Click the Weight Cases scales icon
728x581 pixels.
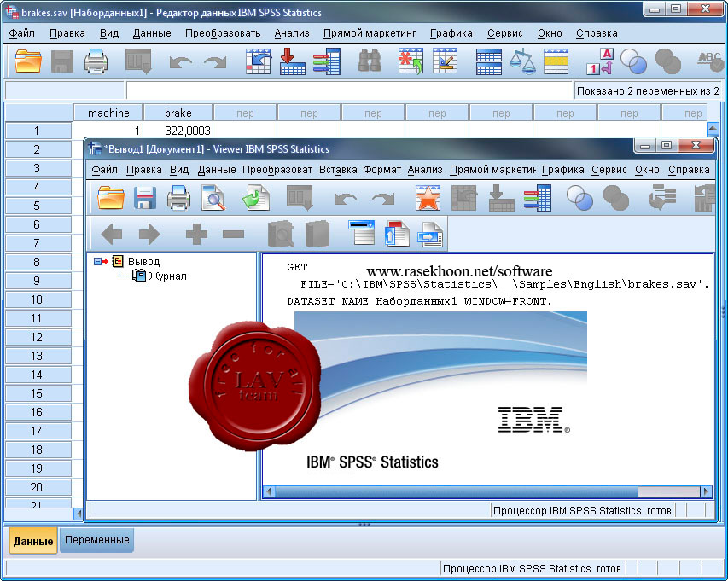point(522,61)
